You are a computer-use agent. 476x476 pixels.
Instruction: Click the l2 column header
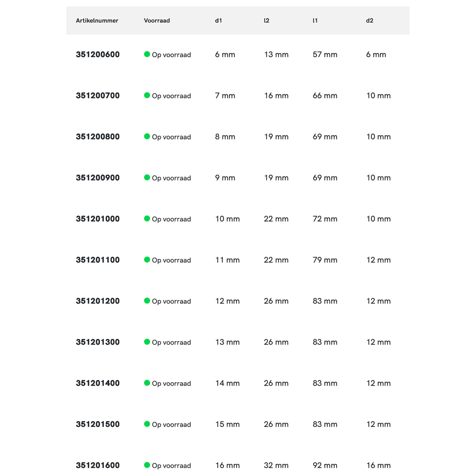click(267, 20)
